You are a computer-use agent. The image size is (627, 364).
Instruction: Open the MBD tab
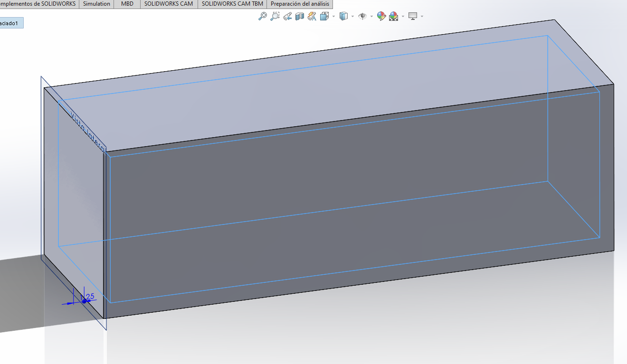point(127,4)
